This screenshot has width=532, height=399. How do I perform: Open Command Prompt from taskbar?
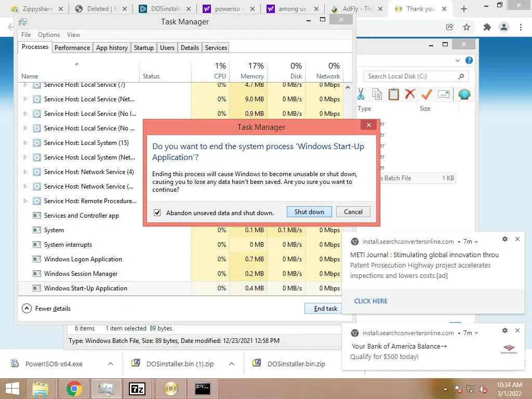(x=203, y=389)
